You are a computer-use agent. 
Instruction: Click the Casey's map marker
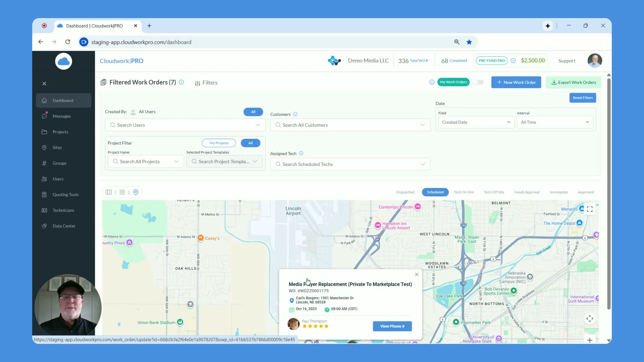(201, 238)
